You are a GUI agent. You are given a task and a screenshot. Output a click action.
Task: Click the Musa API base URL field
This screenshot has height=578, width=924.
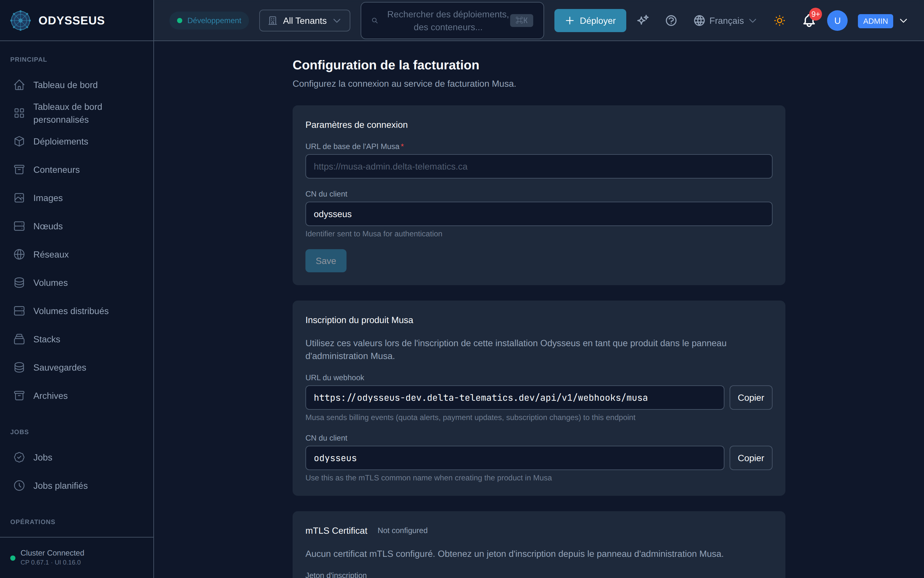pos(539,166)
